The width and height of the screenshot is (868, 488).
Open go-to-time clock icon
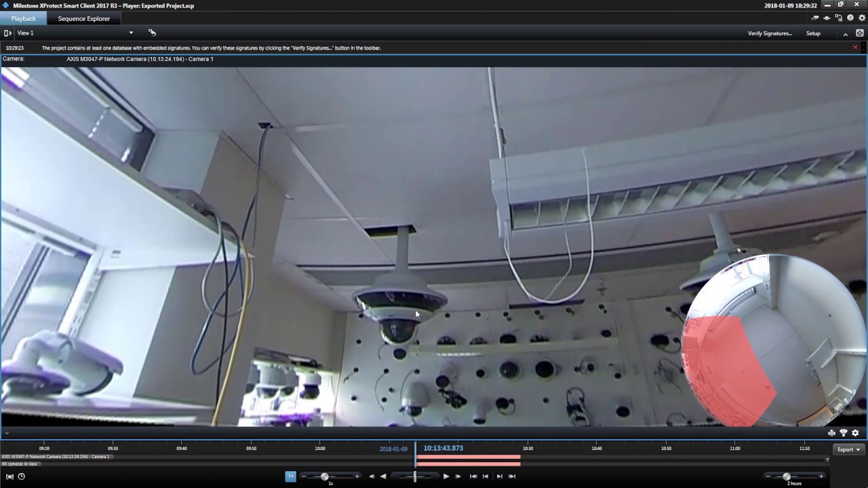click(x=21, y=476)
